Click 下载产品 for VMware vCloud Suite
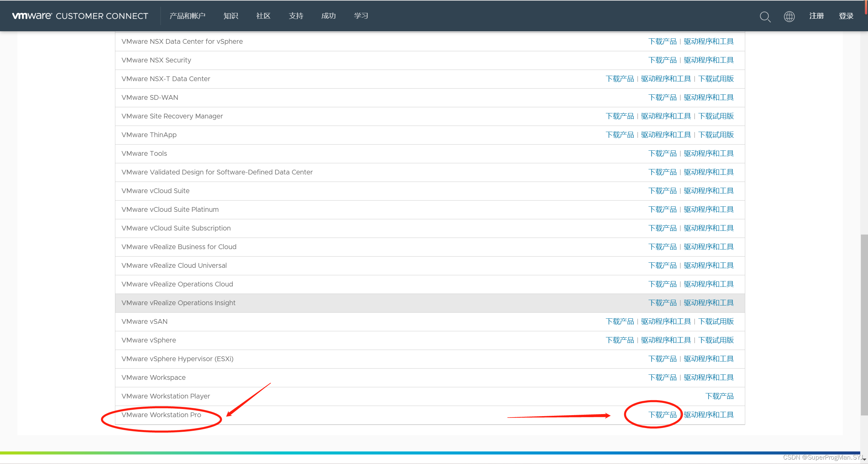This screenshot has height=464, width=868. pos(662,191)
